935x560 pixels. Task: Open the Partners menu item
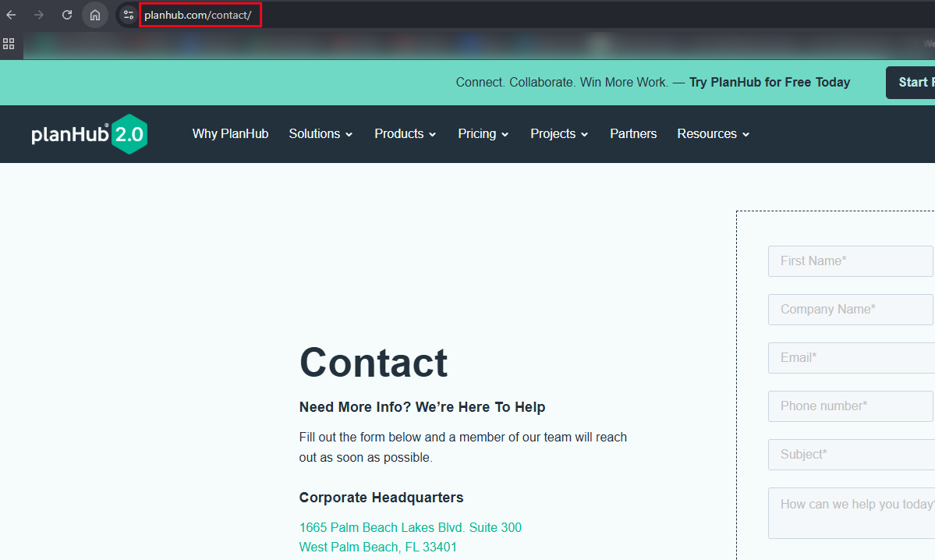click(x=633, y=133)
